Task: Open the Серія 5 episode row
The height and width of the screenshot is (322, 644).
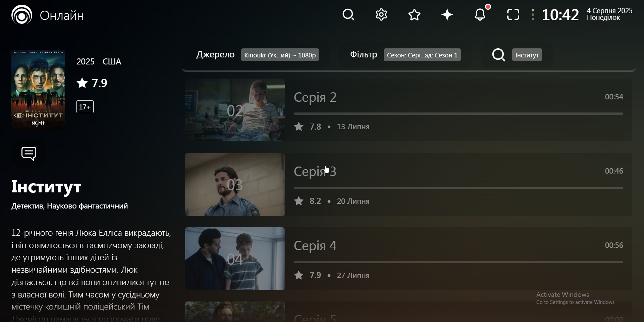Action: pyautogui.click(x=408, y=312)
